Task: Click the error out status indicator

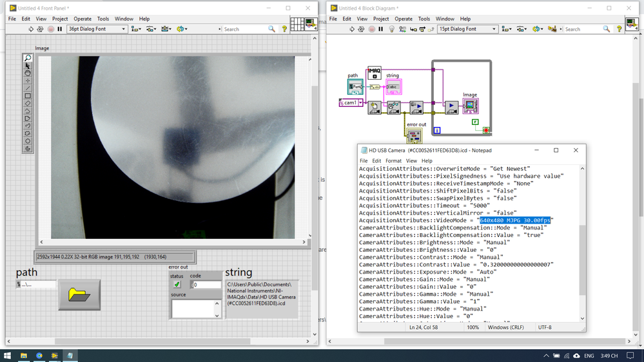Action: coord(177,285)
